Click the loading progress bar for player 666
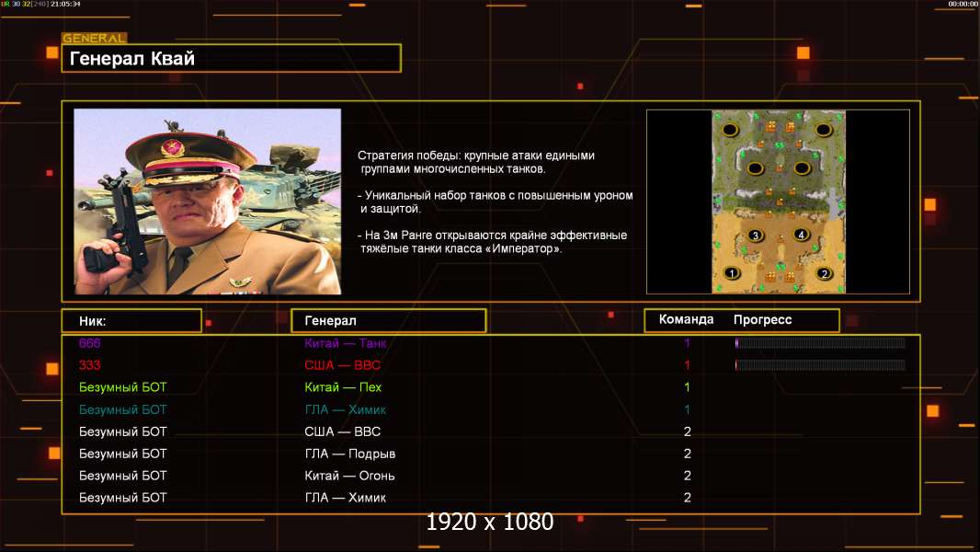This screenshot has width=980, height=552. click(820, 343)
